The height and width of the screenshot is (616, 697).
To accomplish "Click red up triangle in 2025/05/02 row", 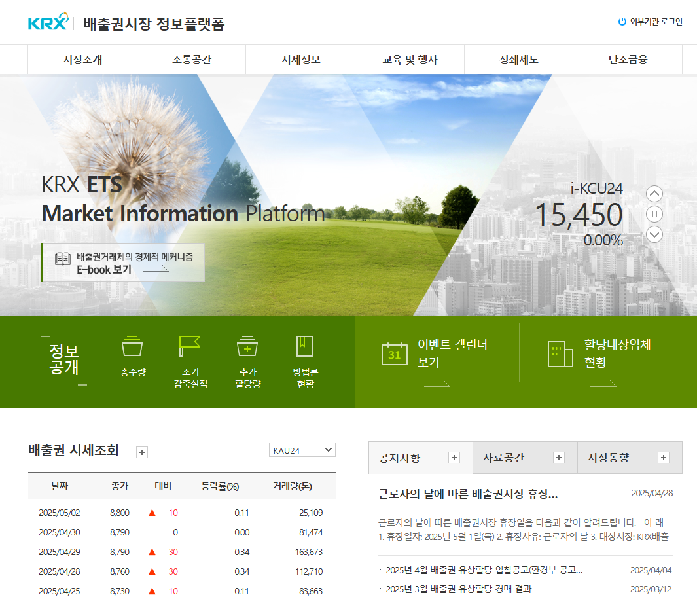I will click(152, 513).
